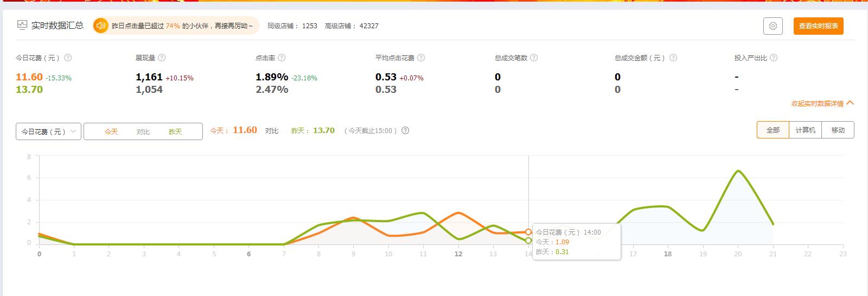Switch to 全部 device tab
The image size is (868, 296).
coord(773,130)
